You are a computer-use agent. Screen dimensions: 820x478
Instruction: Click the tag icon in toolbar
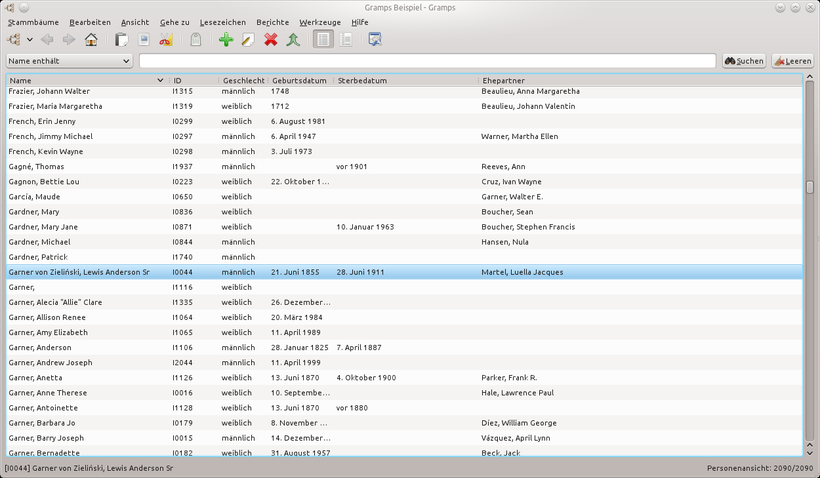196,39
